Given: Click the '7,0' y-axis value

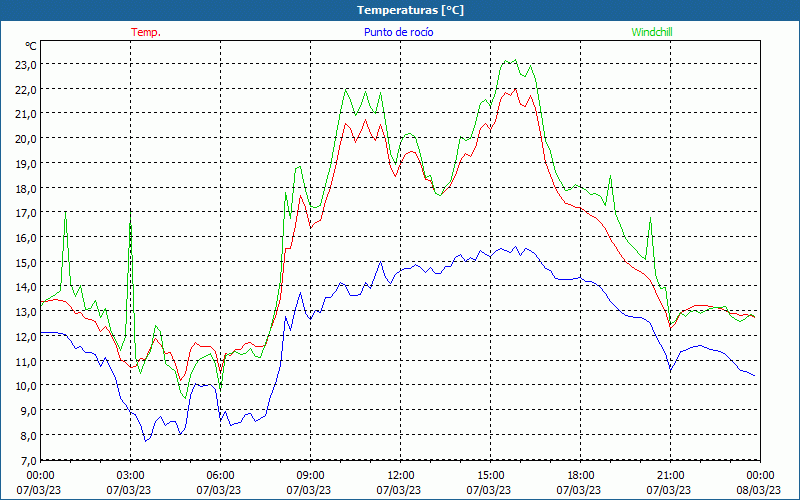Looking at the screenshot, I should point(29,461).
